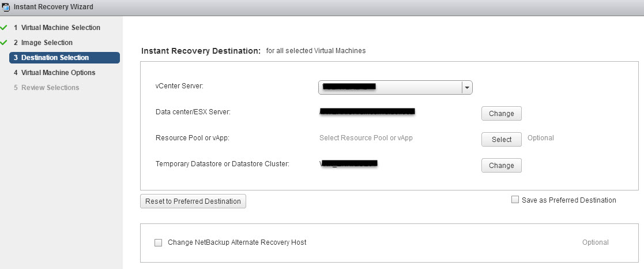Click the green checkmark beside Virtual Machine Selection

pyautogui.click(x=4, y=28)
